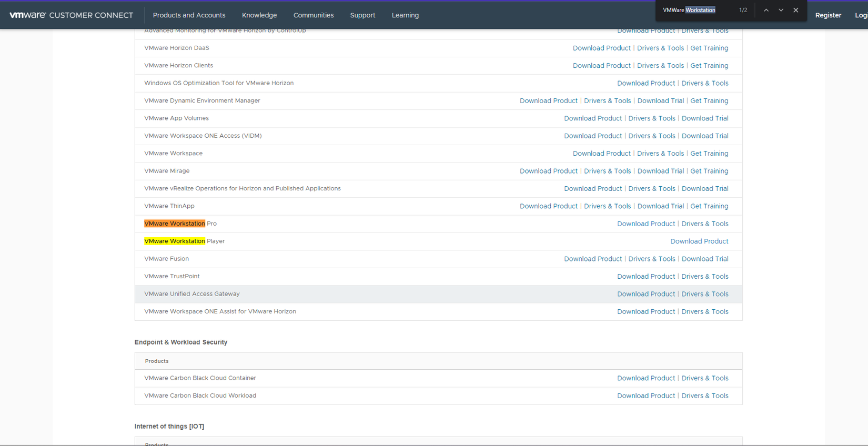Click the Endpoint & Workload Security heading

tap(181, 342)
